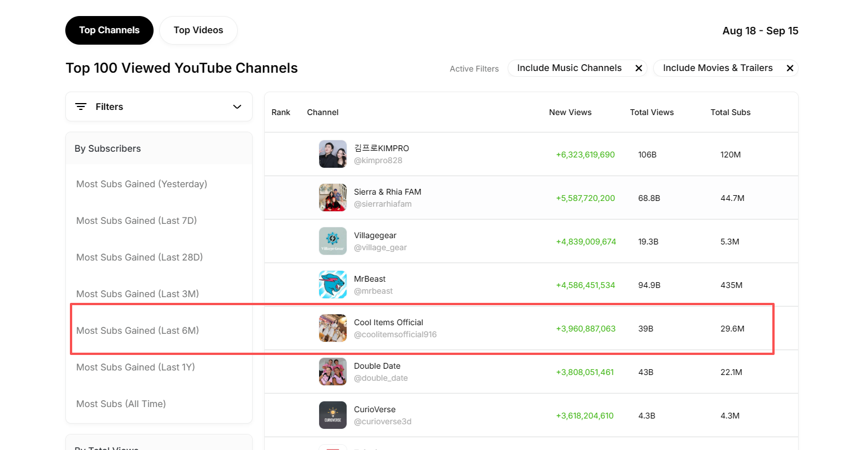Choose Most Subs Gained (Yesterday)
Image resolution: width=868 pixels, height=450 pixels.
tap(142, 184)
